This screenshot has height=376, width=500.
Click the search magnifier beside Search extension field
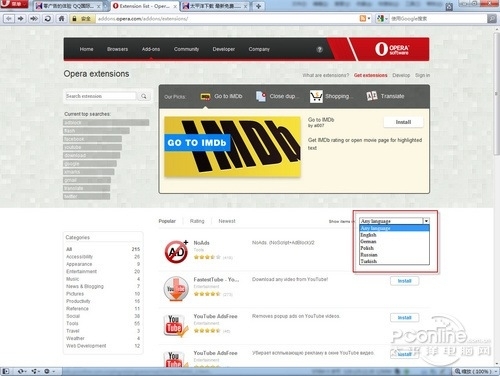pos(144,96)
